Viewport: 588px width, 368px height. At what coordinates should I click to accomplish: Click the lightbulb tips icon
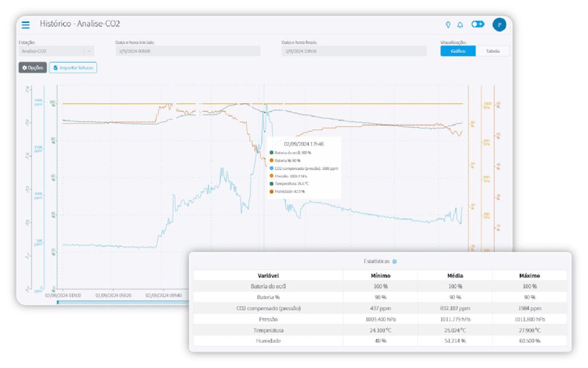(448, 25)
